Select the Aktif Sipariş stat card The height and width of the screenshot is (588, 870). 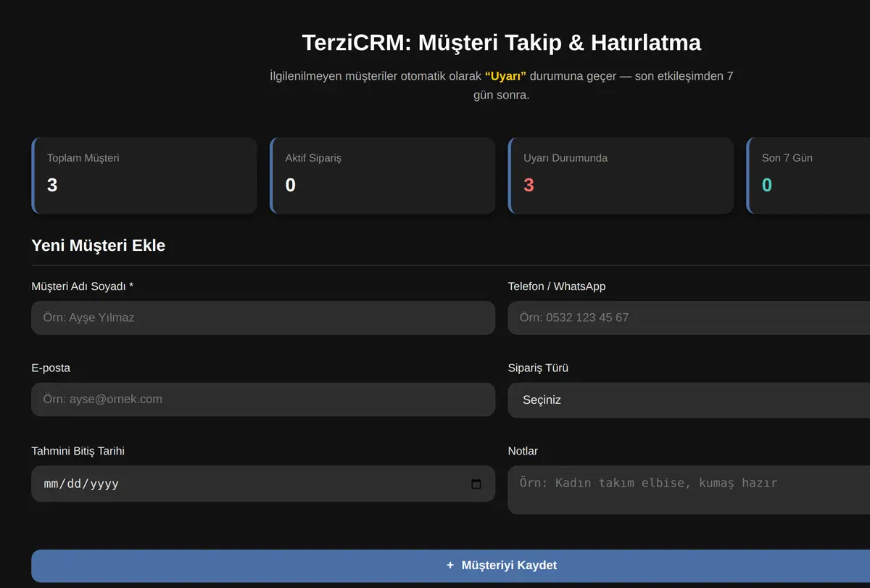click(382, 175)
